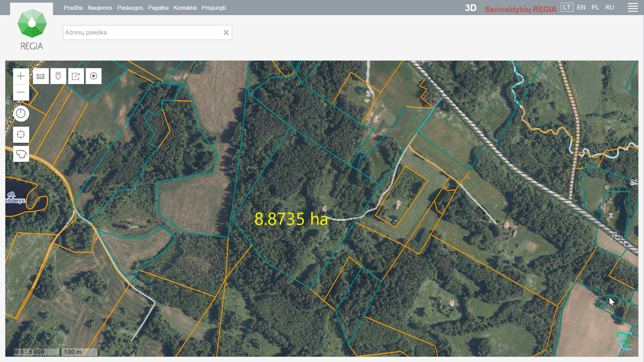Open the hamburger menu
The image size is (644, 362).
point(633,7)
